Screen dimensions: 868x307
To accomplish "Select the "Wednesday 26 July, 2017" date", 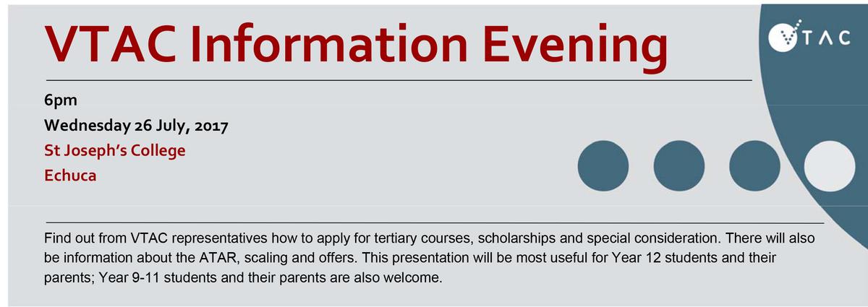I will pos(137,126).
